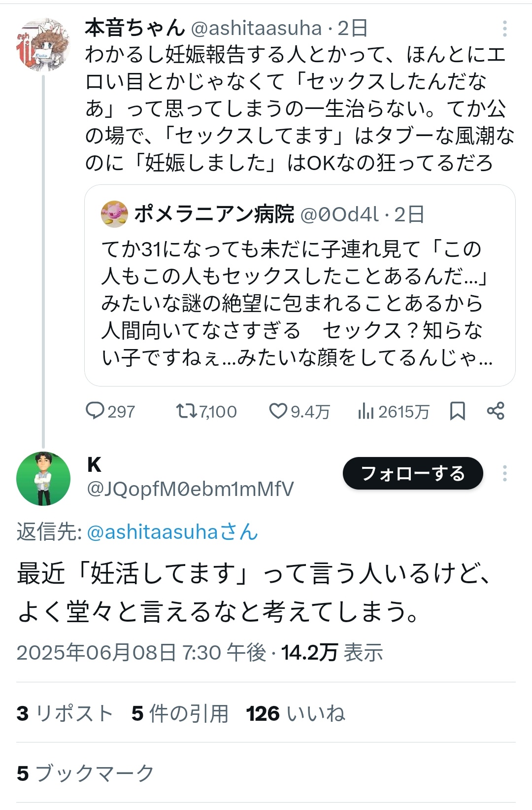Screen dimensions: 532x810
Task: View the 5 件の引用 list
Action: 180,713
